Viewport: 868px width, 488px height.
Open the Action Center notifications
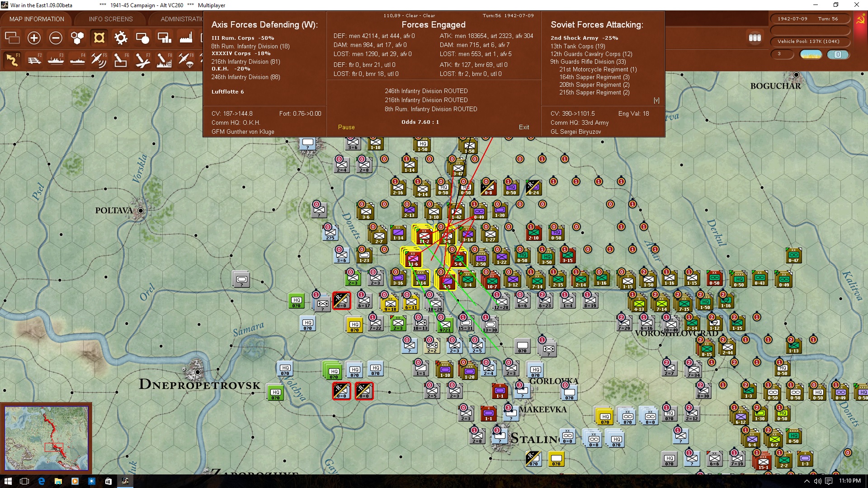(x=828, y=481)
